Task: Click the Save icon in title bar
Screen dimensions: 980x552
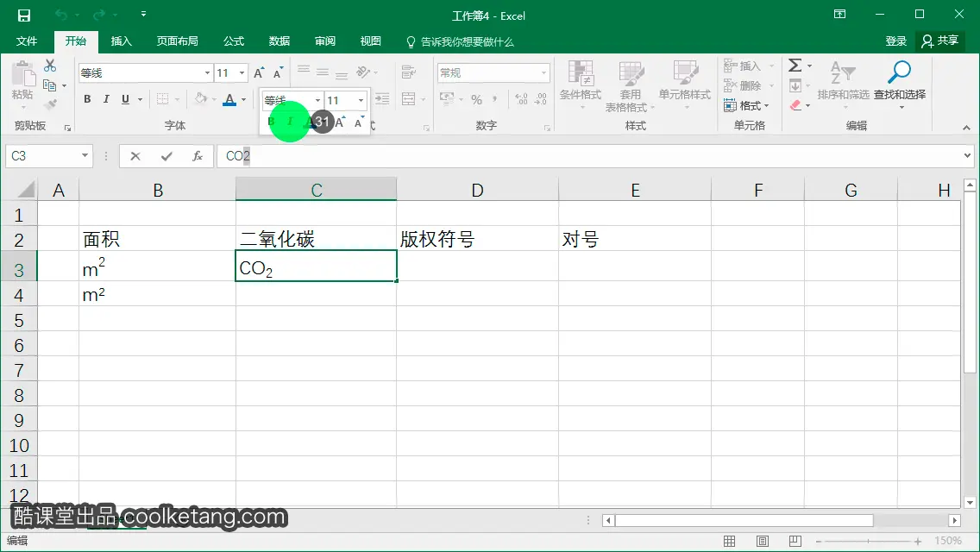Action: tap(24, 16)
